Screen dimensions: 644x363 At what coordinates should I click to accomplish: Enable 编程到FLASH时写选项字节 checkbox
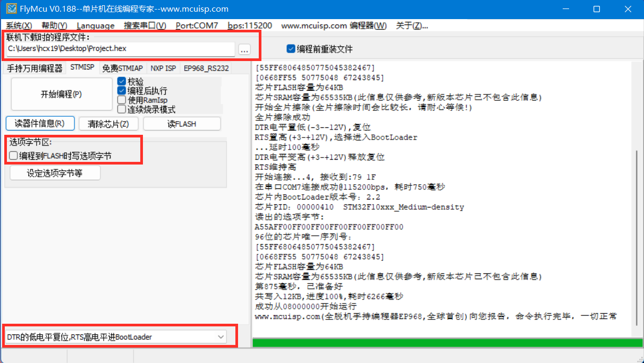13,155
